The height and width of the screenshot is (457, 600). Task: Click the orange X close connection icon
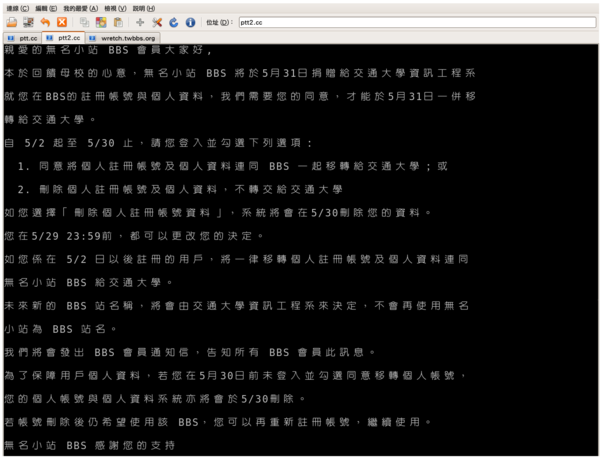click(62, 22)
